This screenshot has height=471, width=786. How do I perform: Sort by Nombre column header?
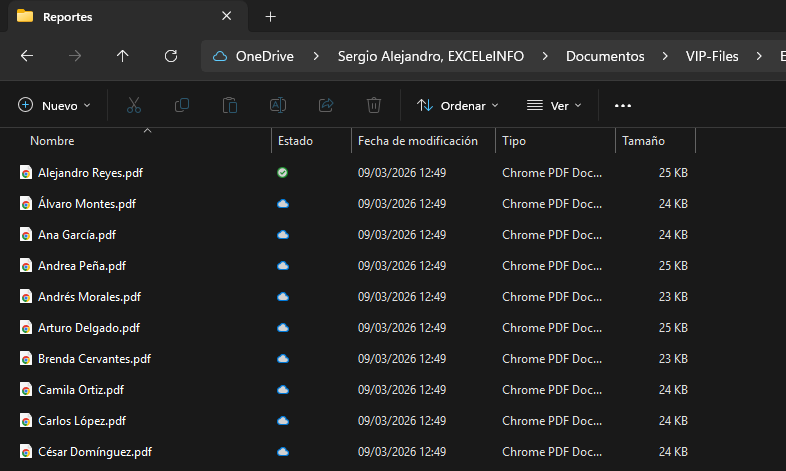pos(52,141)
